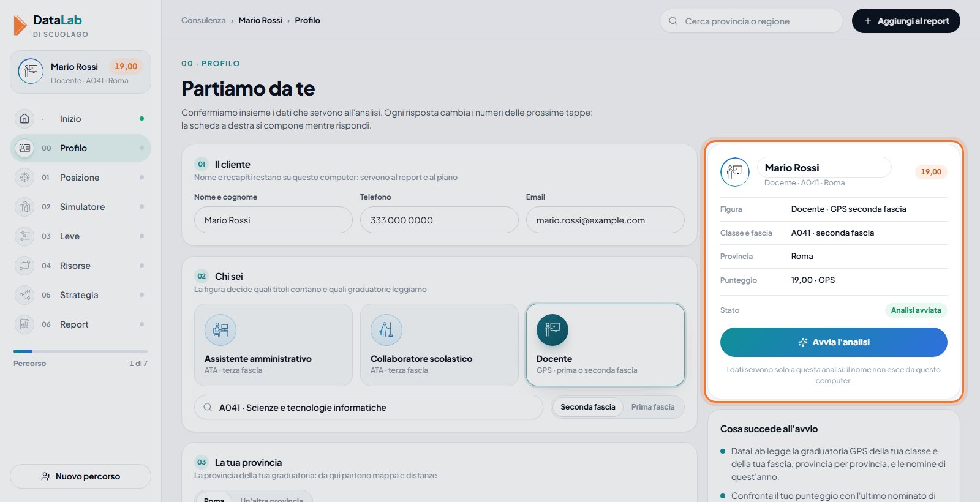
Task: Open the Profilo step in sidebar
Action: 80,148
